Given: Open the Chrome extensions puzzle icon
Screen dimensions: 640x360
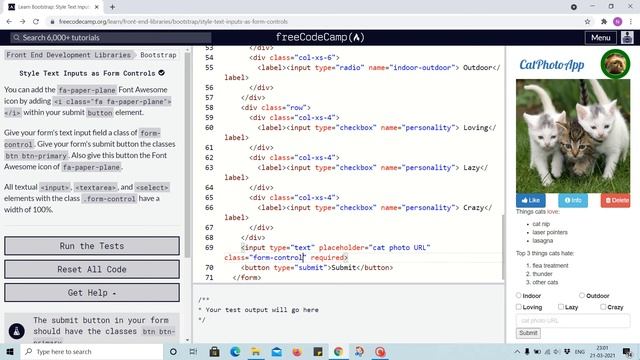Looking at the screenshot, I should point(604,22).
